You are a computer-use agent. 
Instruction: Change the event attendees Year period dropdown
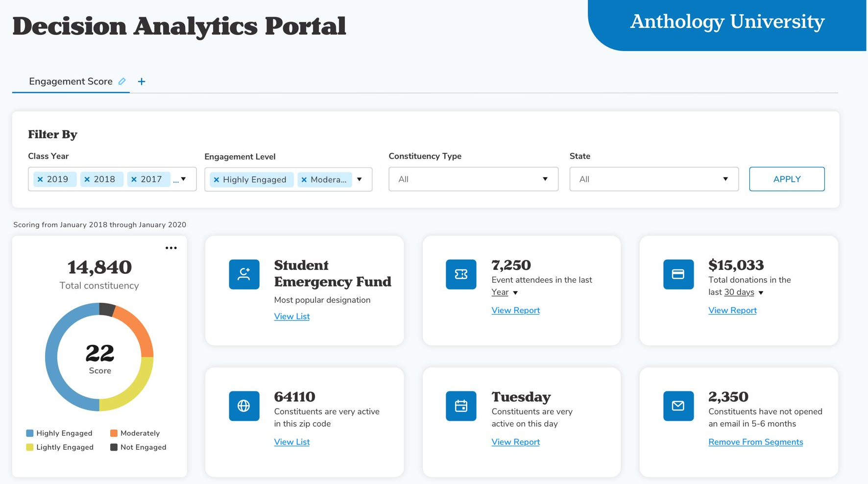[505, 292]
